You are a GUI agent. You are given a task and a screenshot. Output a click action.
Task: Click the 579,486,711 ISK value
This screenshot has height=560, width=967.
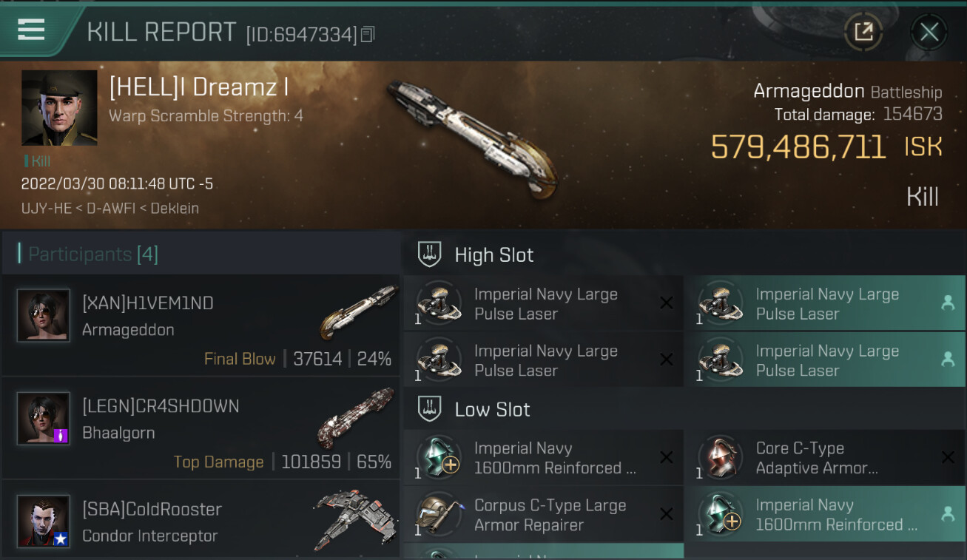pyautogui.click(x=798, y=147)
